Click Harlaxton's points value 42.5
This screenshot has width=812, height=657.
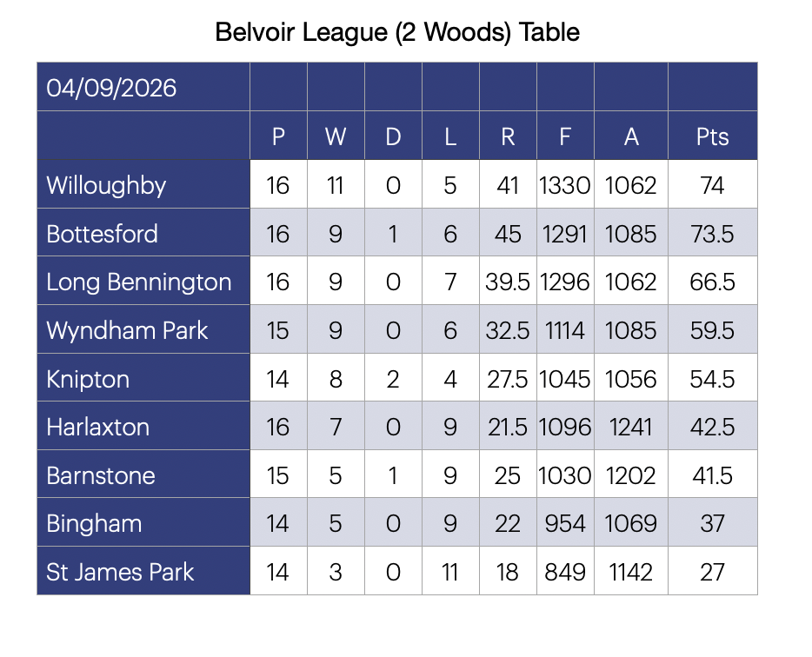tap(713, 427)
